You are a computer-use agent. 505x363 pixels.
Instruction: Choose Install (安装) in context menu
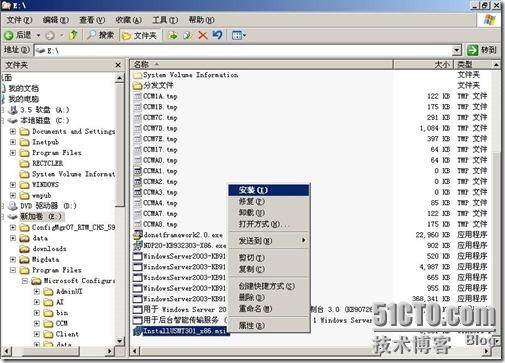269,190
